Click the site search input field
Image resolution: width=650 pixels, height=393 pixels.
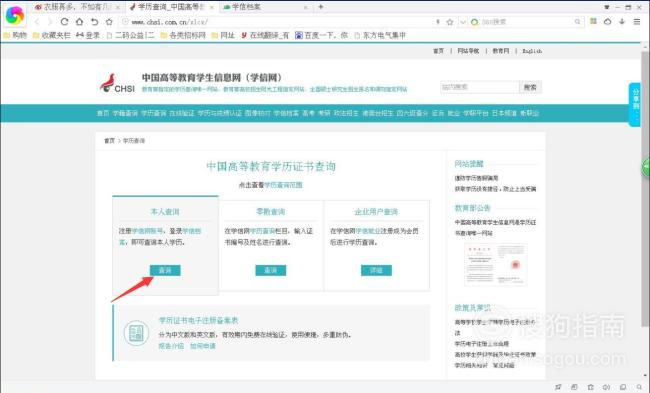[480, 87]
